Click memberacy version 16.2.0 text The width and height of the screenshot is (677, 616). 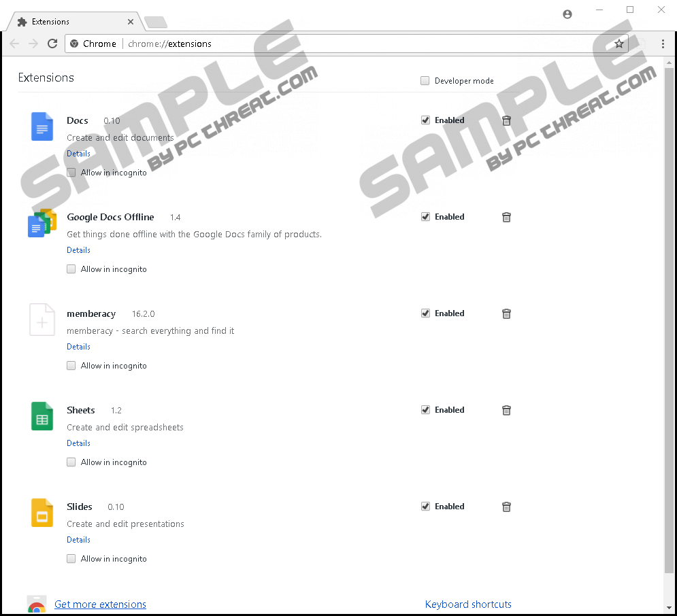coord(144,314)
